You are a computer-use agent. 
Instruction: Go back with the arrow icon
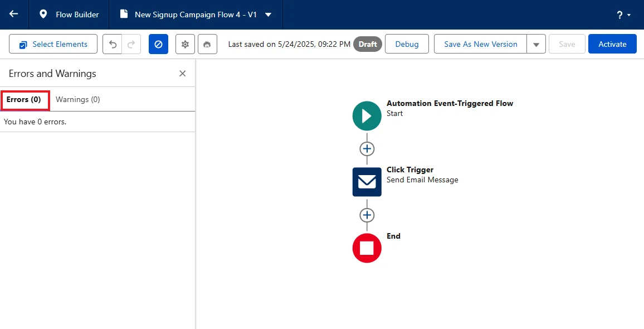tap(14, 14)
